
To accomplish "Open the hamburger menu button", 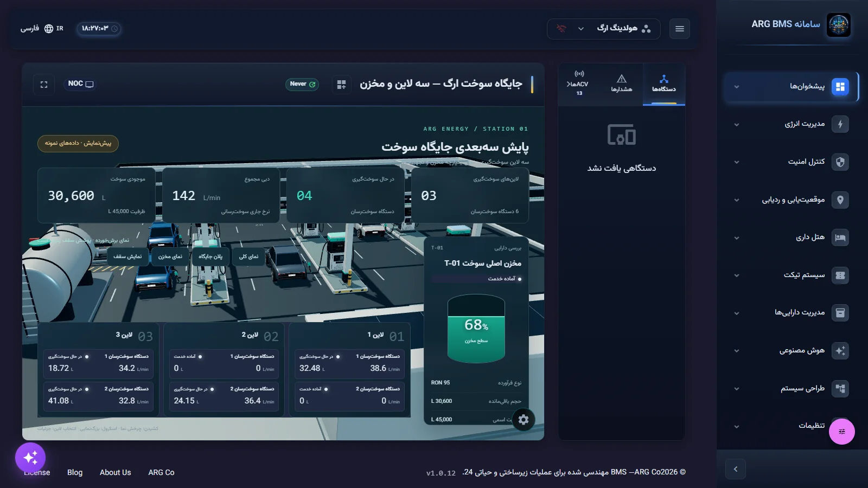I will coord(680,29).
